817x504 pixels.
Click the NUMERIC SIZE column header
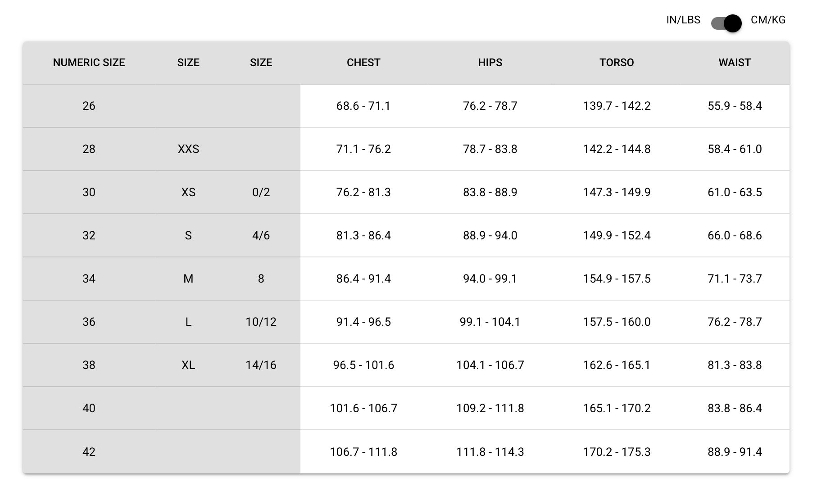coord(89,63)
